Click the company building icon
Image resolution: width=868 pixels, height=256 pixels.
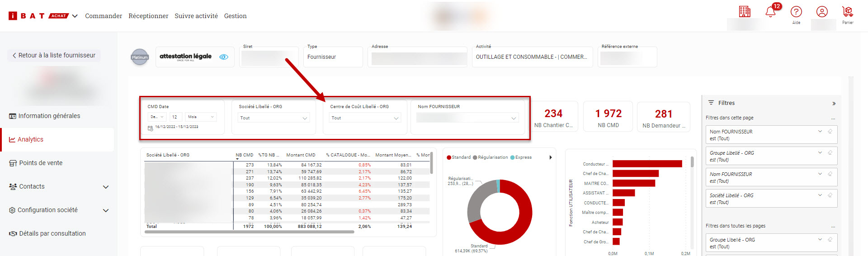click(x=745, y=12)
